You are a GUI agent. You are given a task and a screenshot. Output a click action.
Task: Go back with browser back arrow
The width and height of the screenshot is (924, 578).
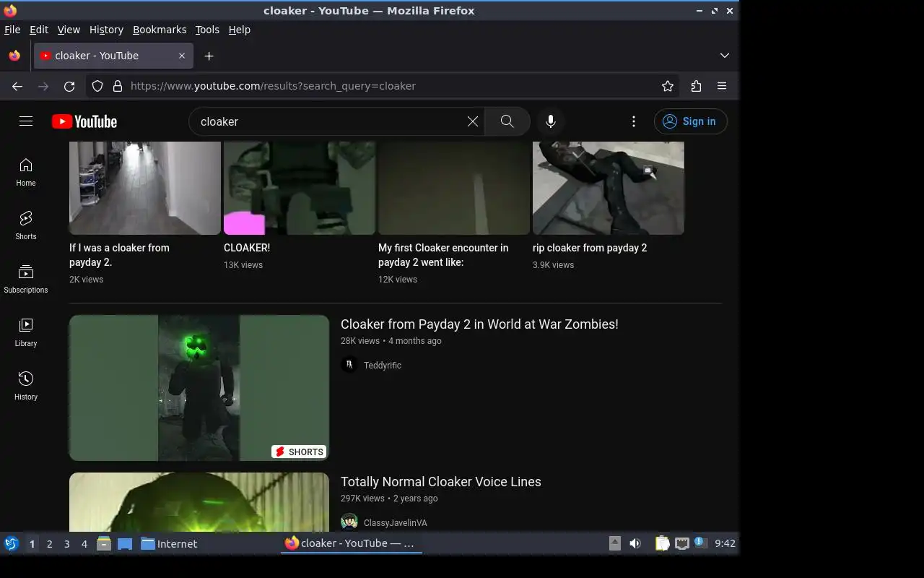tap(17, 86)
